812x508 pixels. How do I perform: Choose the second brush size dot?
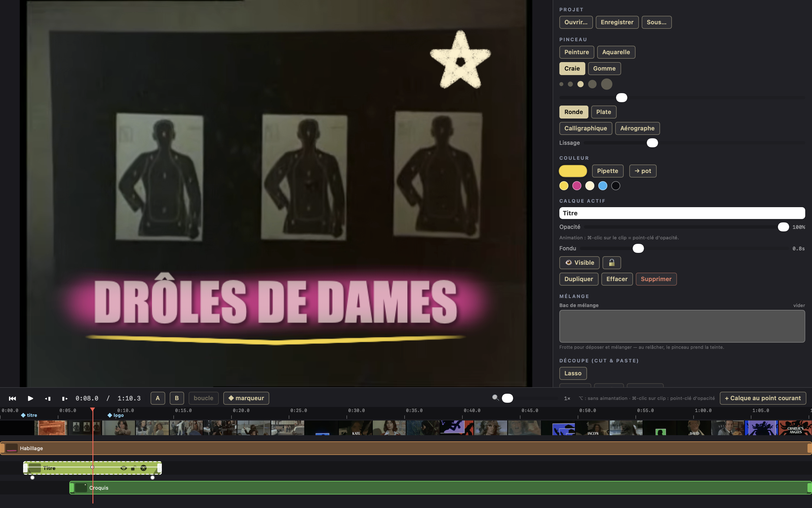(570, 84)
